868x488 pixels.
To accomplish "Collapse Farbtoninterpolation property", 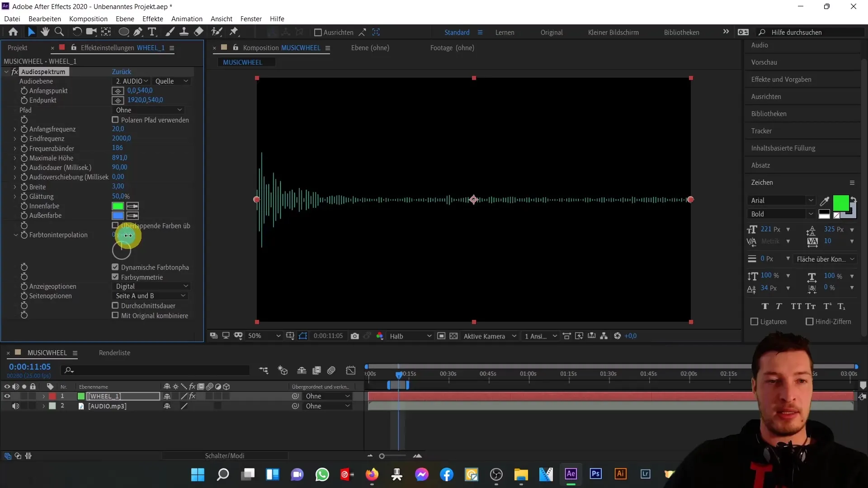I will tap(15, 235).
